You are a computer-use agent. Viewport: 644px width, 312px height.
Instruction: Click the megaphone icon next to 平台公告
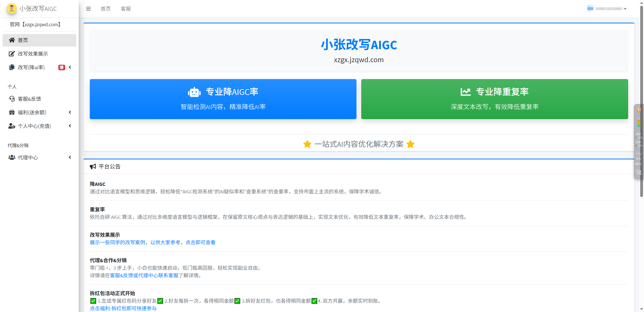click(x=93, y=166)
